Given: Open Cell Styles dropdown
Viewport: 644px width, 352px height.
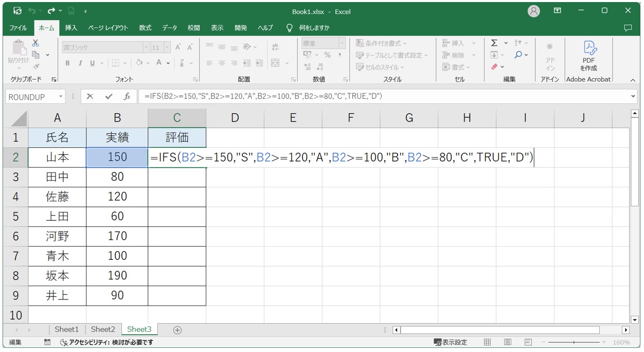Looking at the screenshot, I should 380,67.
